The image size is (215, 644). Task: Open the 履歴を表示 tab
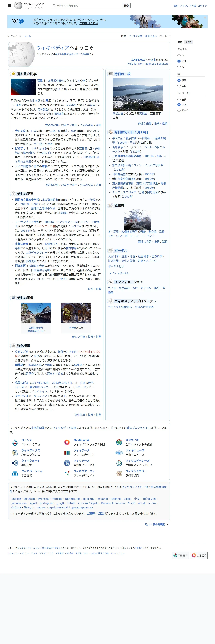[x=151, y=36]
